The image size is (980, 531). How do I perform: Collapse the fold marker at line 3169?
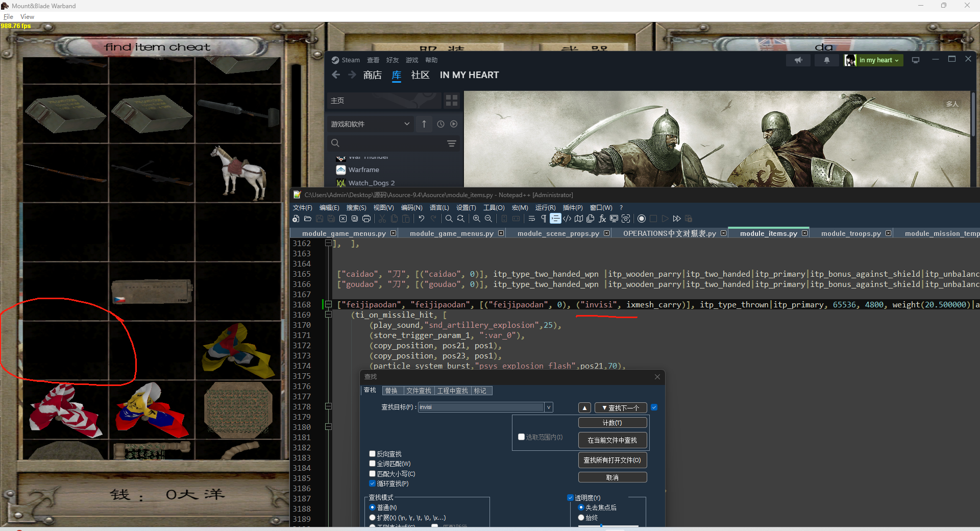pos(328,315)
